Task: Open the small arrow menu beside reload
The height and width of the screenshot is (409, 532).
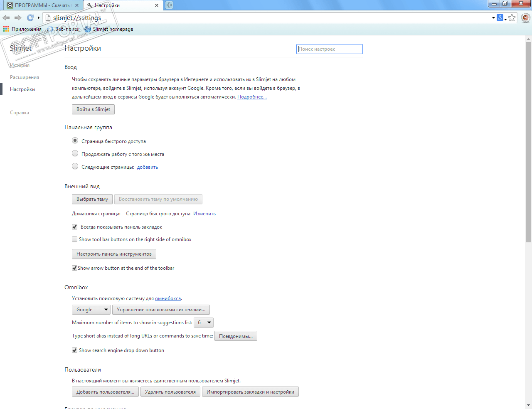Action: [x=38, y=18]
